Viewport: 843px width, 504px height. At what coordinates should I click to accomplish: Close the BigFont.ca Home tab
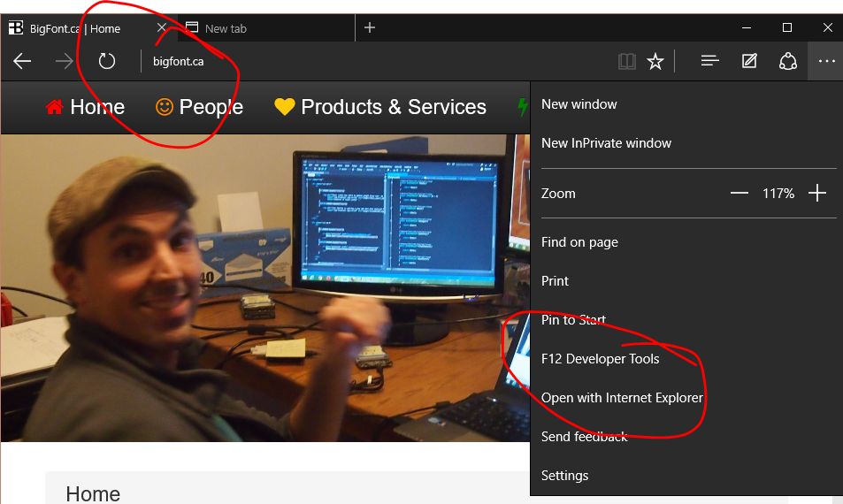161,27
